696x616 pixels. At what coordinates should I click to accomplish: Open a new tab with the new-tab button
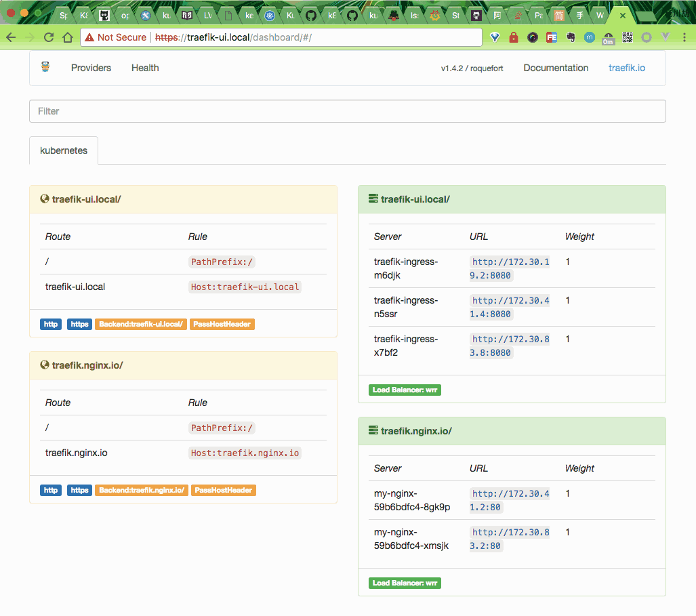click(645, 16)
